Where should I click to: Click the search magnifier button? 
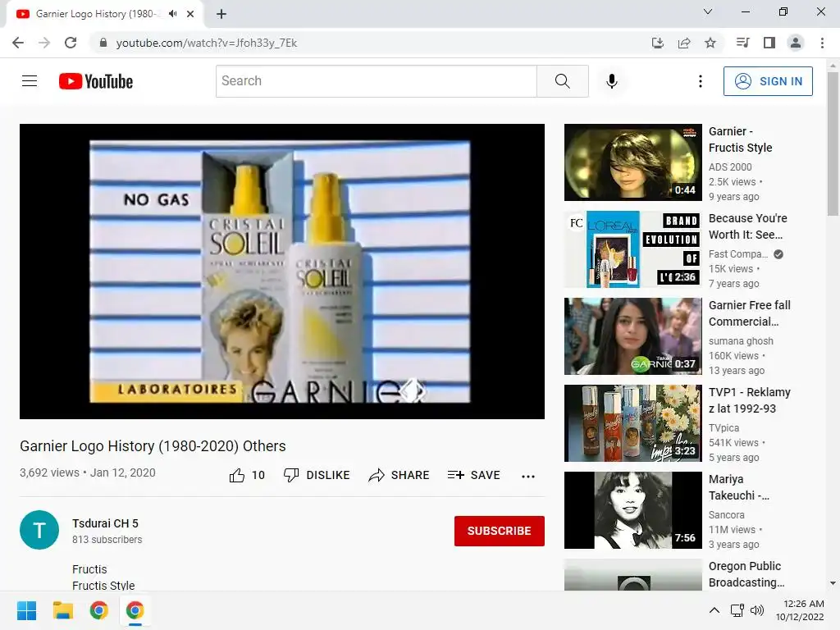(563, 81)
